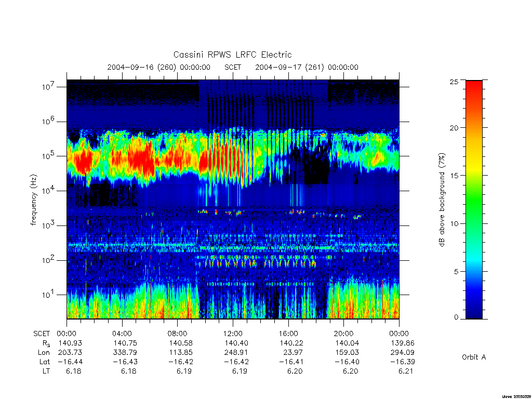Click the 12:00 SCET tick label
The height and width of the screenshot is (399, 532).
(233, 334)
